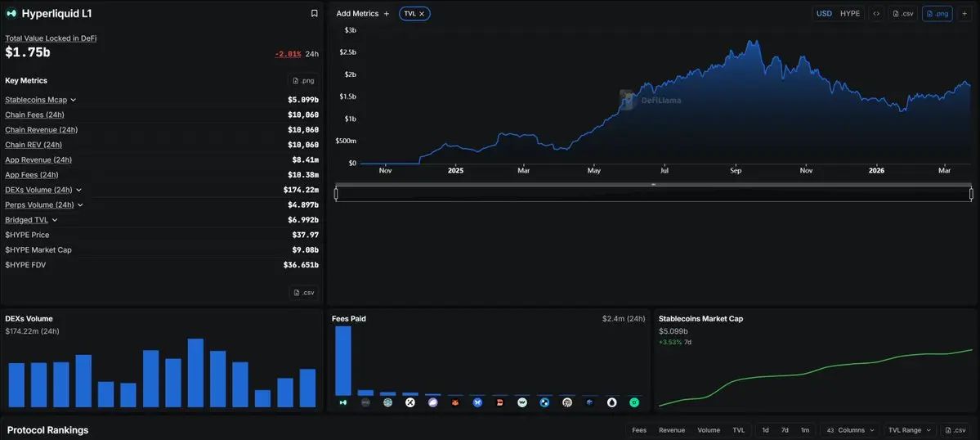Screen dimensions: 980x440
Task: Select second dark gray protocol icon in Fees Paid
Action: click(365, 403)
